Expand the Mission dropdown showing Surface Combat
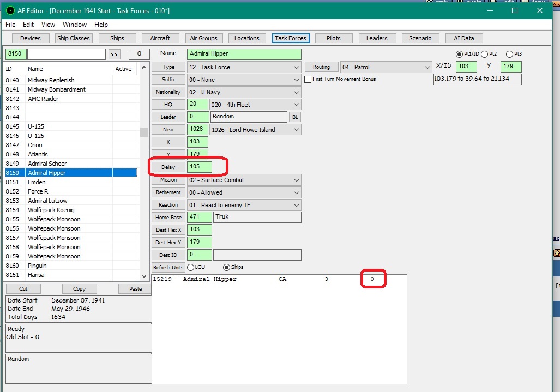This screenshot has height=392, width=560. click(x=297, y=180)
